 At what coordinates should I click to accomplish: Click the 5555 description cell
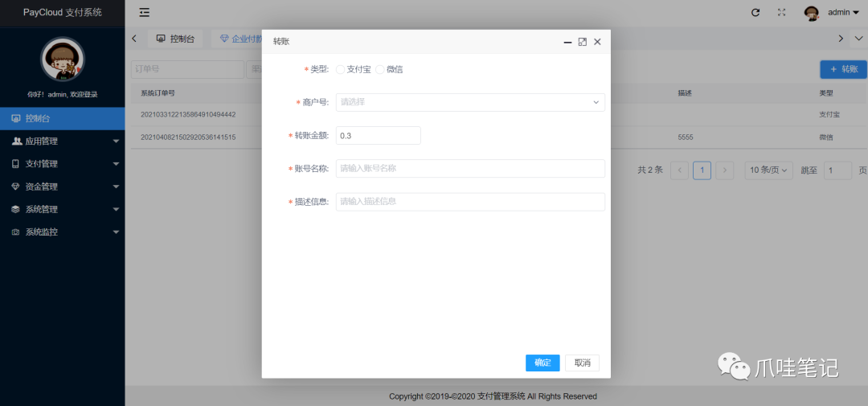click(686, 137)
